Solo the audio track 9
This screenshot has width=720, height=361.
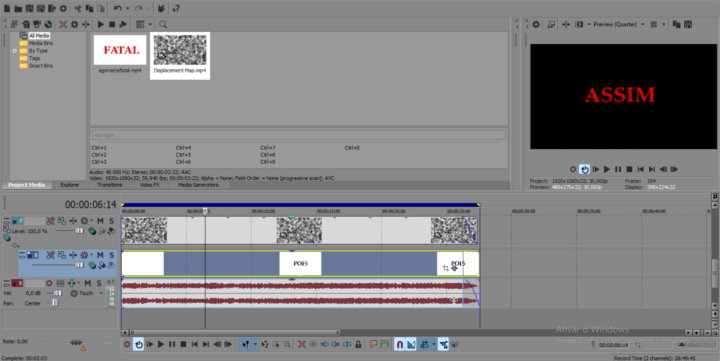tap(99, 283)
